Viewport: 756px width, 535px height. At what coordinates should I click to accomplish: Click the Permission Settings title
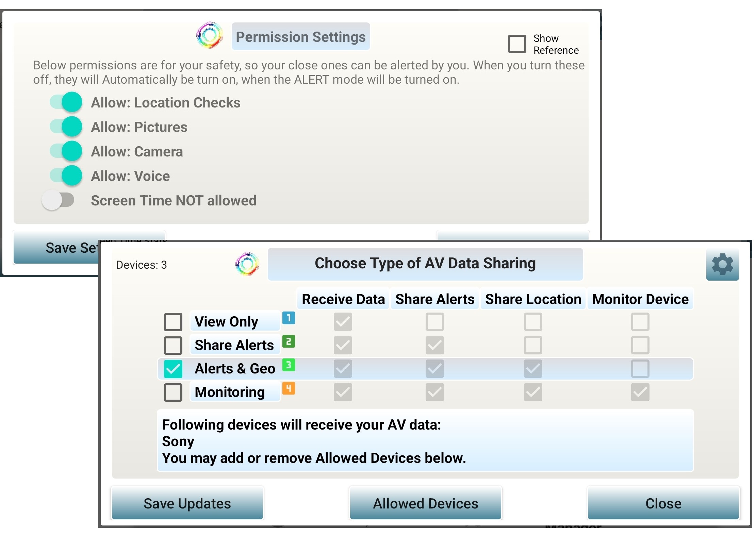(300, 36)
